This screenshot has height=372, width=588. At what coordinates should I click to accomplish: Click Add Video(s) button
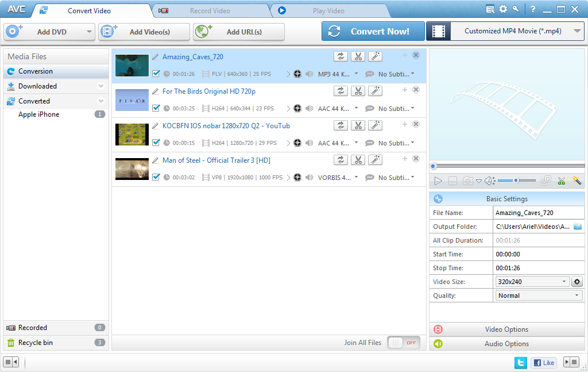coord(144,32)
